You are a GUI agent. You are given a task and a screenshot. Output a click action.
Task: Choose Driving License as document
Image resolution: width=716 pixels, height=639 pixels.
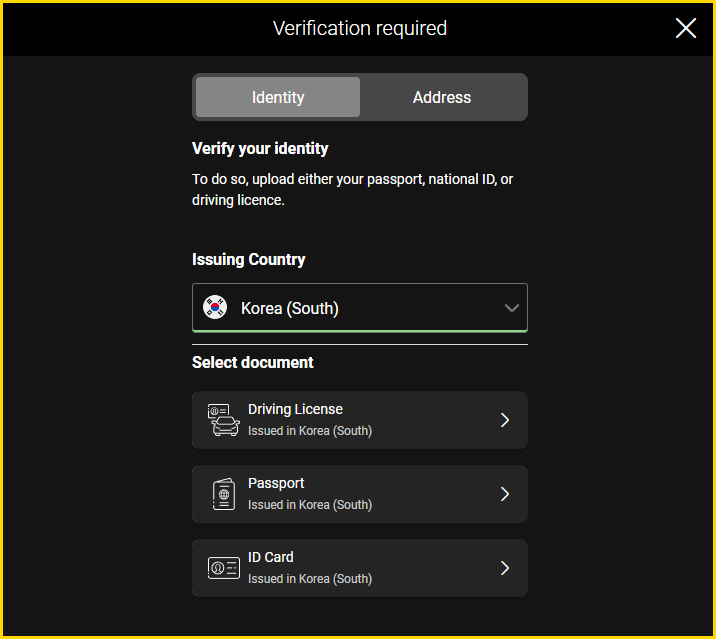click(x=360, y=420)
